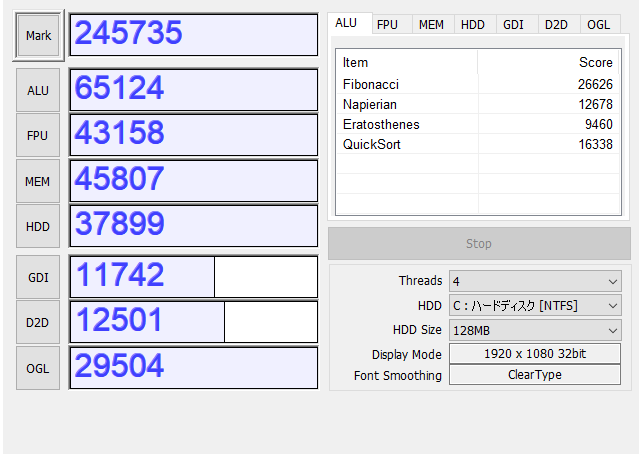Switch to the GDI tab
This screenshot has height=454, width=639.
pyautogui.click(x=517, y=24)
